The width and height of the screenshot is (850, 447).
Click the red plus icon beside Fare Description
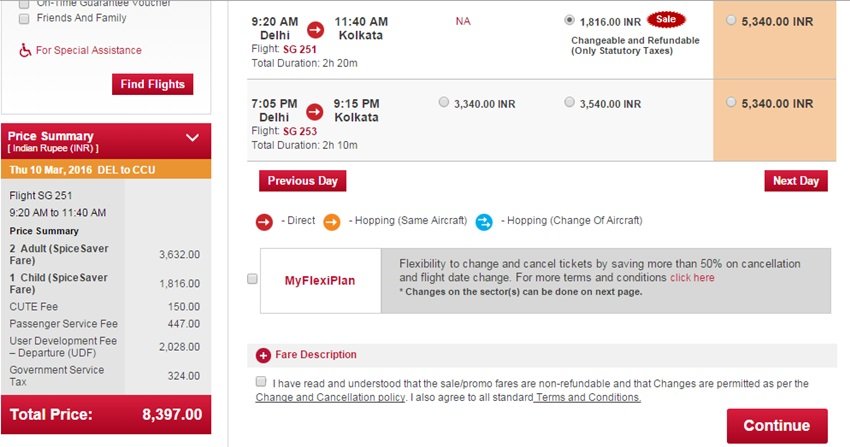coord(264,355)
